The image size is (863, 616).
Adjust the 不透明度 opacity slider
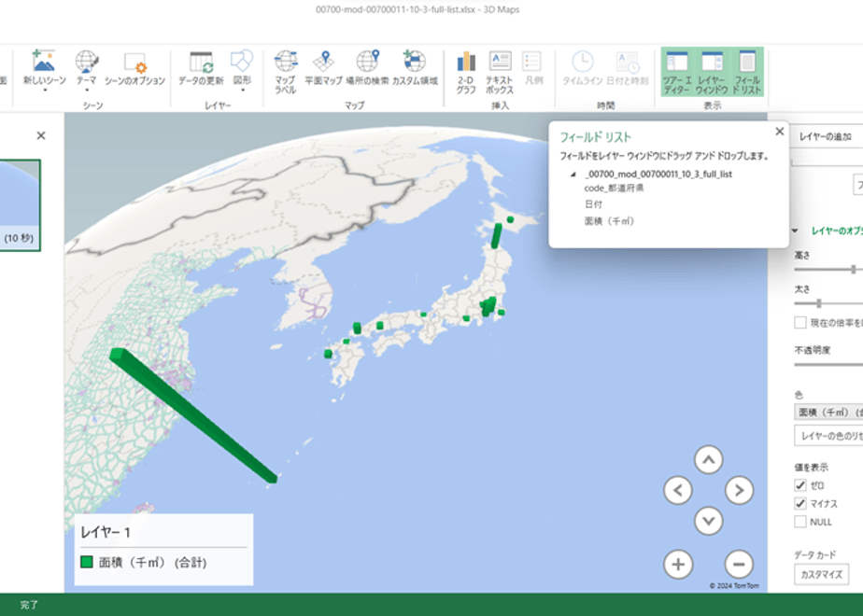click(x=828, y=365)
